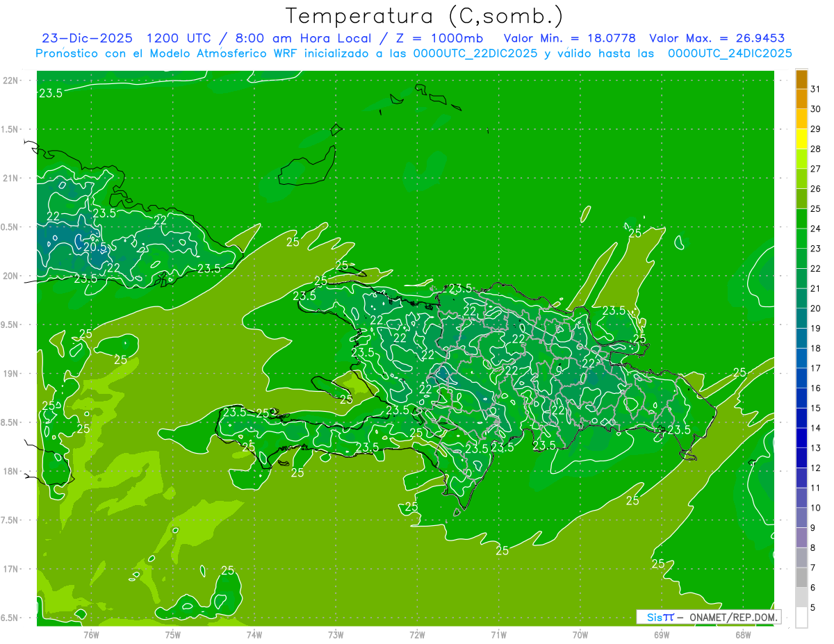
Task: Select the Valor Max. = 26.9453 text
Action: [717, 38]
